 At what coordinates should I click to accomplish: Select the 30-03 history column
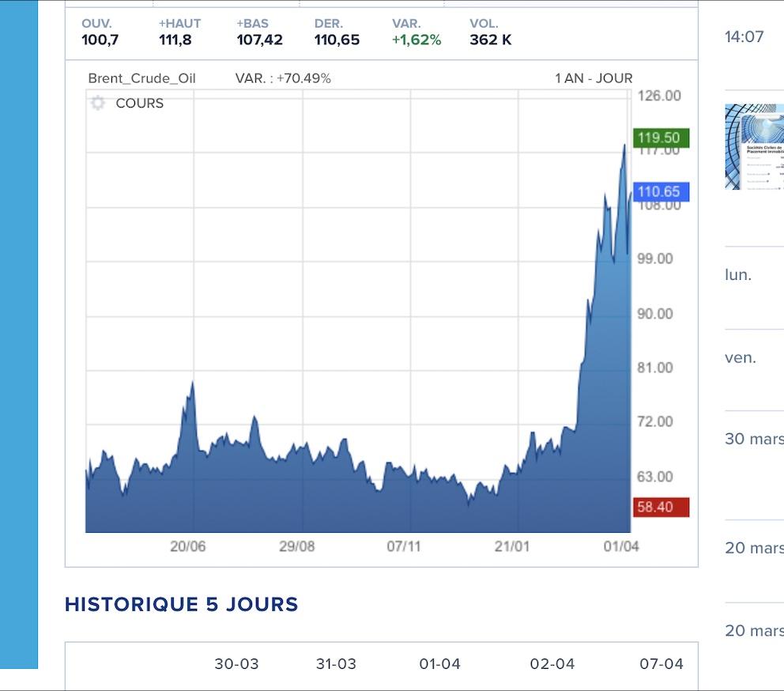[236, 664]
